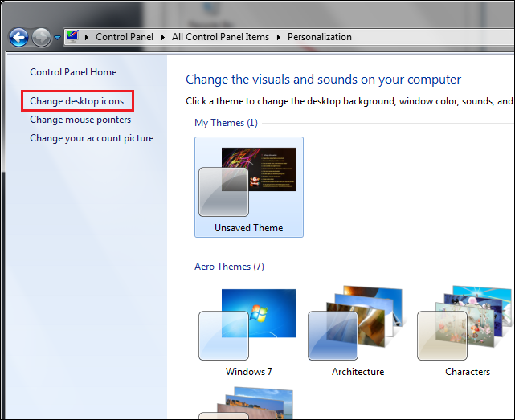515x420 pixels.
Task: Open the recent pages dropdown arrow
Action: (x=57, y=38)
